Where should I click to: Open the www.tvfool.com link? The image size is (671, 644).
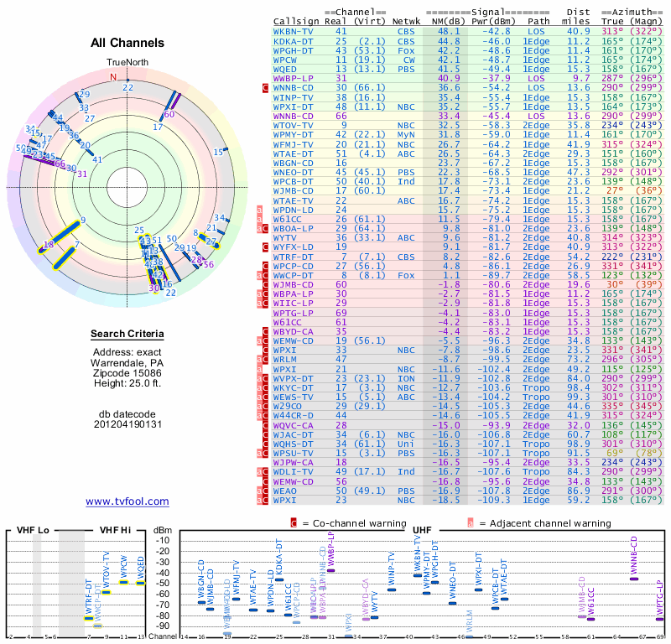pyautogui.click(x=127, y=501)
